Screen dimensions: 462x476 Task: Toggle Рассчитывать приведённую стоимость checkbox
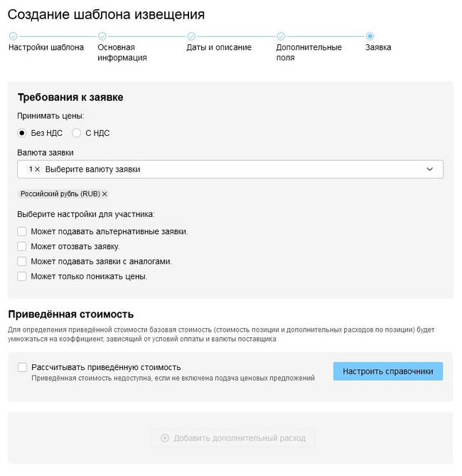(x=22, y=367)
